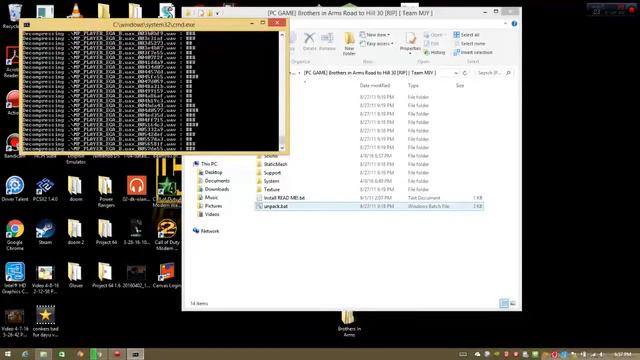The width and height of the screenshot is (640, 360).
Task: Select Driver Talent desktop shortcut
Action: [15, 189]
